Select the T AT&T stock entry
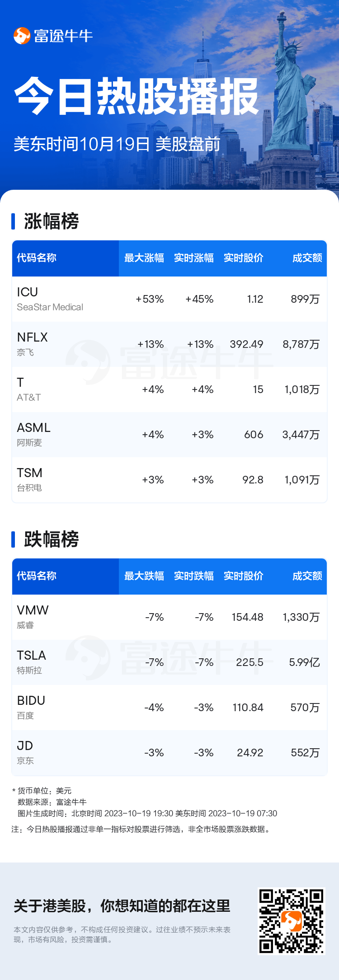 click(169, 389)
